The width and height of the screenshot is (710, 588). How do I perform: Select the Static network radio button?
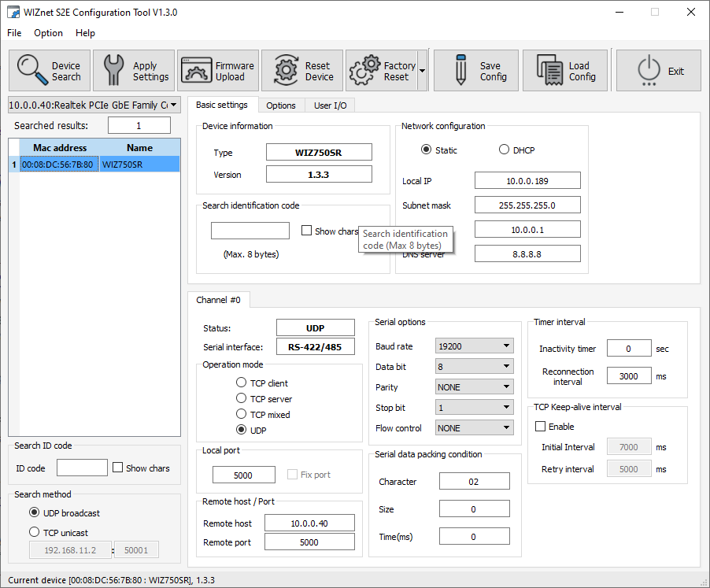(x=426, y=150)
